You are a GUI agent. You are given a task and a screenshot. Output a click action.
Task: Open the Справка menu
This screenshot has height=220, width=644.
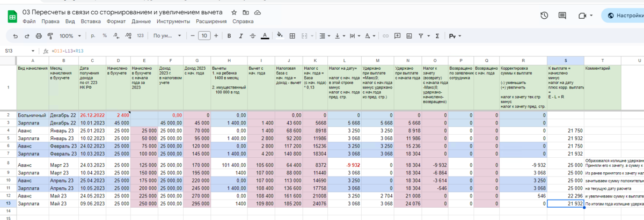pyautogui.click(x=243, y=22)
